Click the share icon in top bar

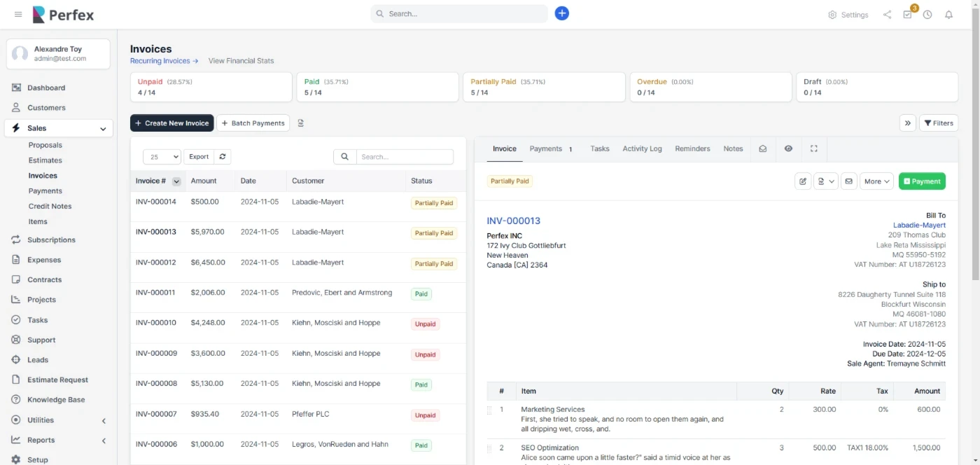point(887,15)
